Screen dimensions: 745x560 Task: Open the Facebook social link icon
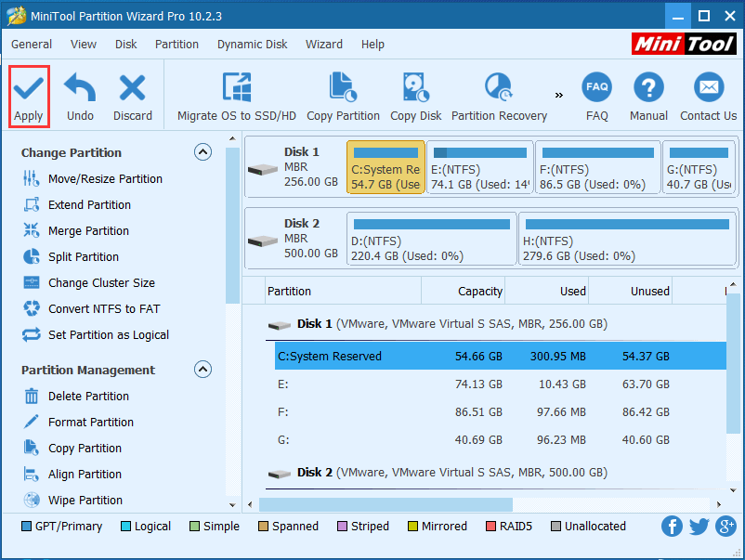(x=672, y=527)
